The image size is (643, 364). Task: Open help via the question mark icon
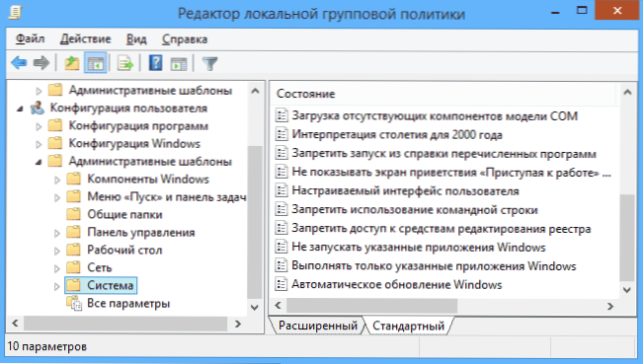point(155,63)
